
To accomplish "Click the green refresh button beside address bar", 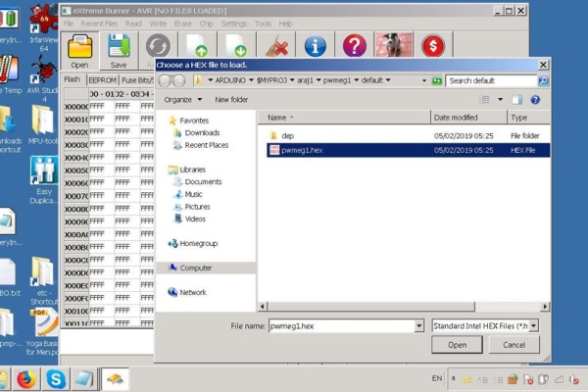I will 437,80.
